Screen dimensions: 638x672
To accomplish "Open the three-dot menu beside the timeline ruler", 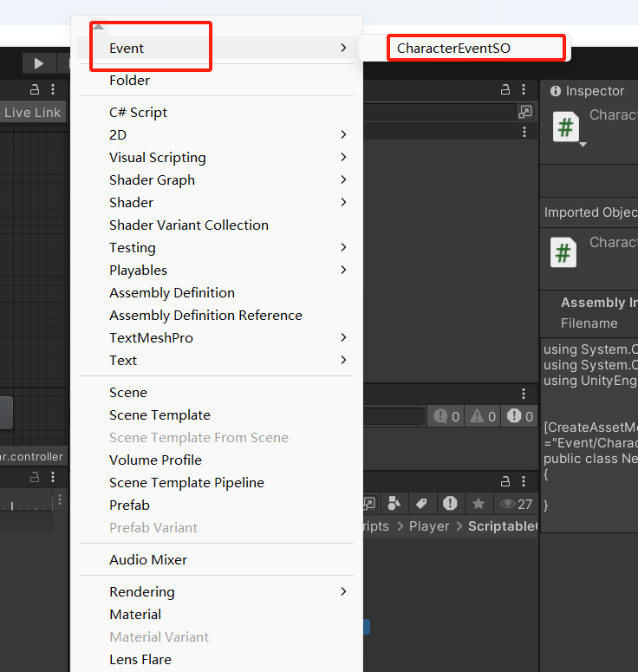I will point(60,499).
